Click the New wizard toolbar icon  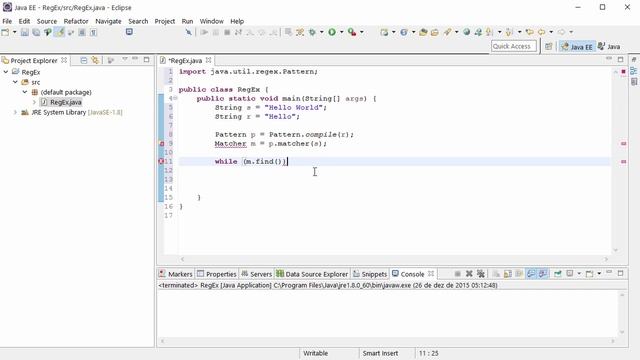[x=5, y=32]
